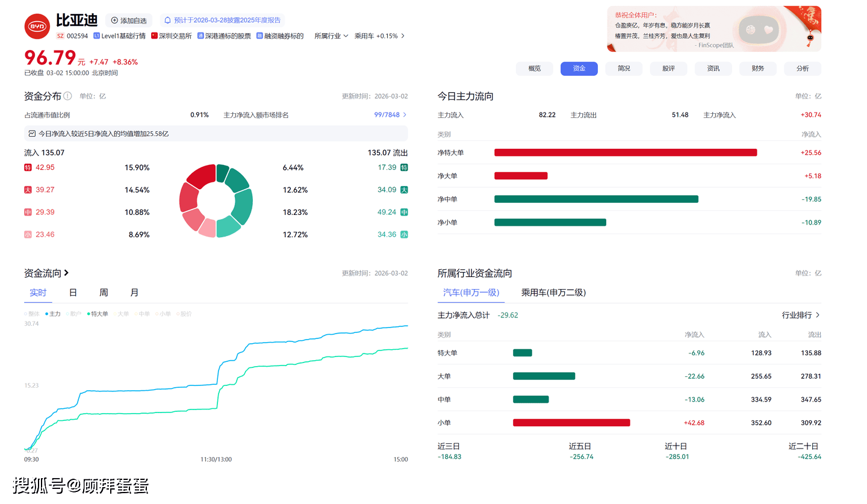Click the 深圳交易所 flag icon
The height and width of the screenshot is (504, 867).
155,36
